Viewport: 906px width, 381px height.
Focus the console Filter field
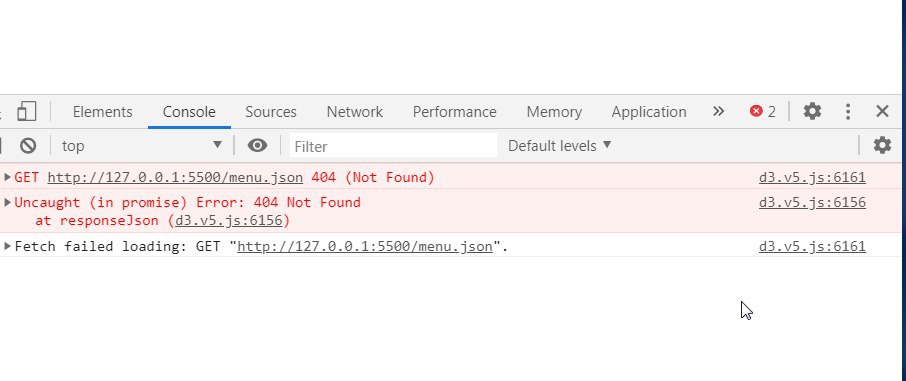coord(393,146)
